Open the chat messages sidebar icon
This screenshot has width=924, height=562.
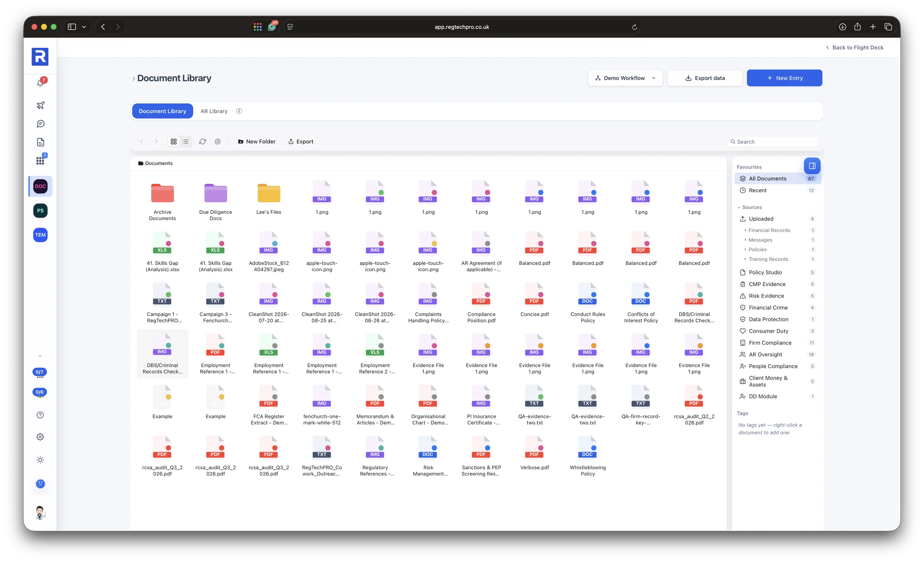coord(40,123)
